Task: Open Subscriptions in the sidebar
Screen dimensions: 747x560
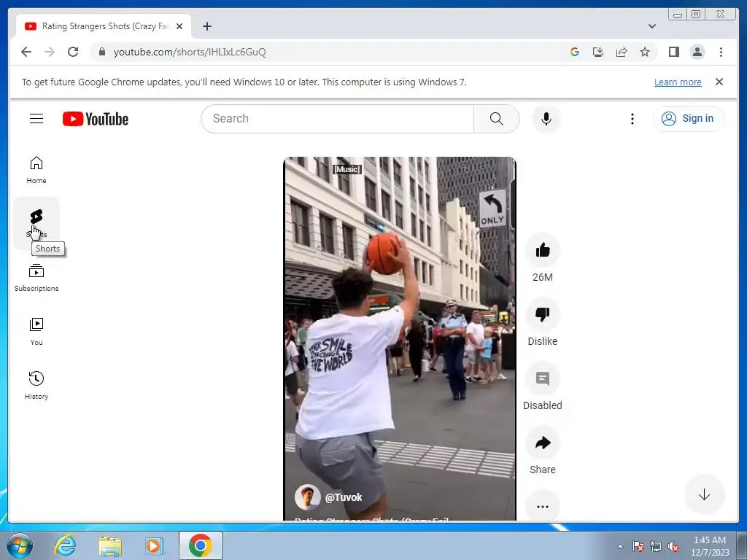Action: (x=36, y=278)
